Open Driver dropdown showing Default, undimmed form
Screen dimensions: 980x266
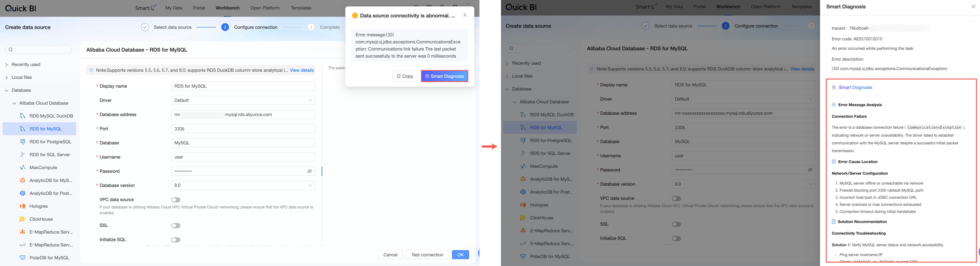(x=243, y=100)
